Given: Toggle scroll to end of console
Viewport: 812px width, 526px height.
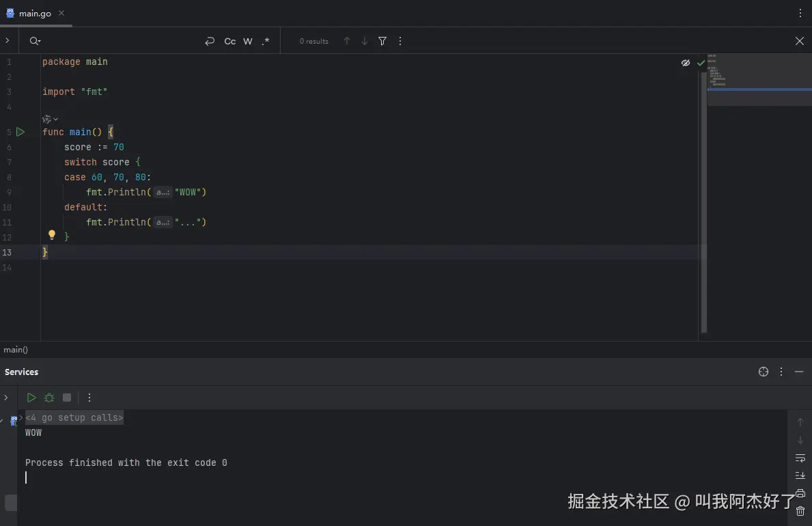Looking at the screenshot, I should (800, 475).
